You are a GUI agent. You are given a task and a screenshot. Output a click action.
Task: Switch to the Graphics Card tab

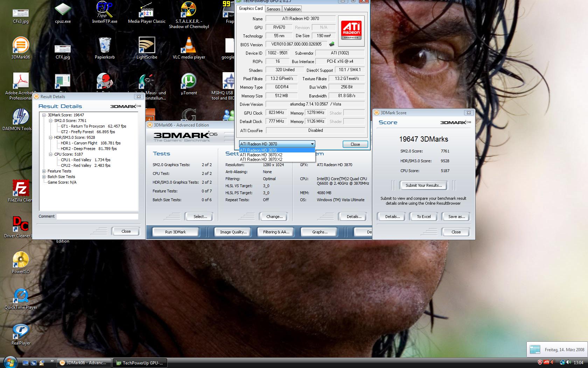pyautogui.click(x=251, y=9)
